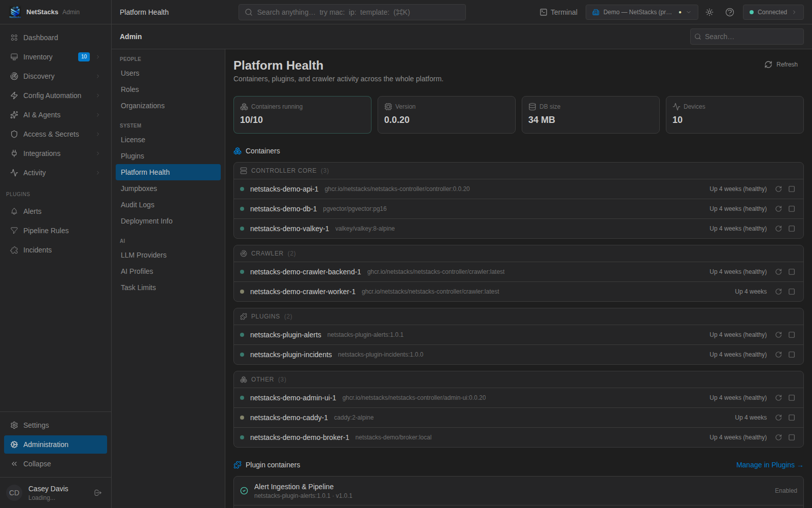Open the help icon in top bar
812x508 pixels.
click(x=730, y=12)
